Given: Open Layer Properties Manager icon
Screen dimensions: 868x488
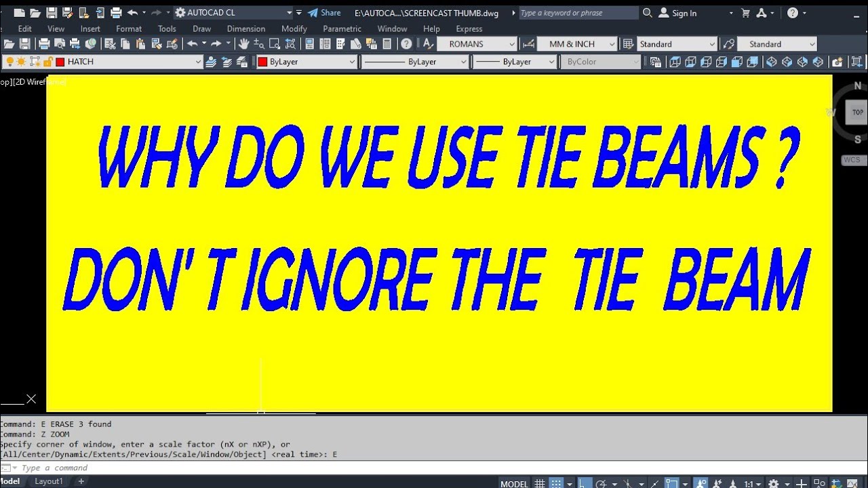Looking at the screenshot, I should tap(210, 62).
